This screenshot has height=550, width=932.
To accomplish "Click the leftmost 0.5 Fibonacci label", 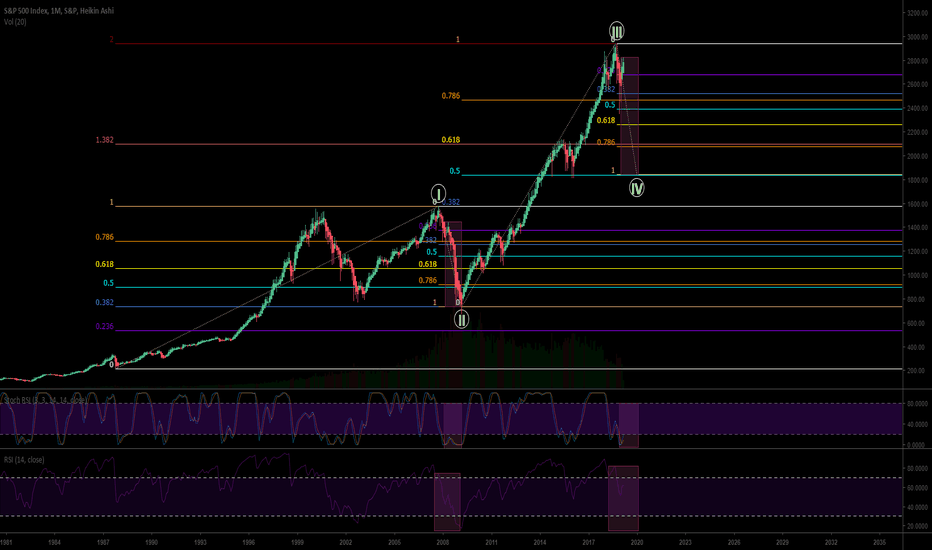I will coord(108,283).
